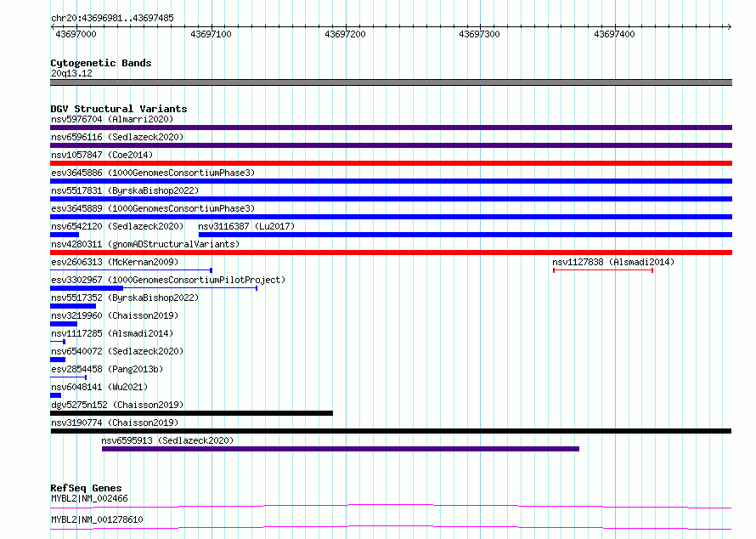This screenshot has width=756, height=539.
Task: Select the nsv6596116 (Sedlazeck2020) variant bar
Action: [x=391, y=145]
